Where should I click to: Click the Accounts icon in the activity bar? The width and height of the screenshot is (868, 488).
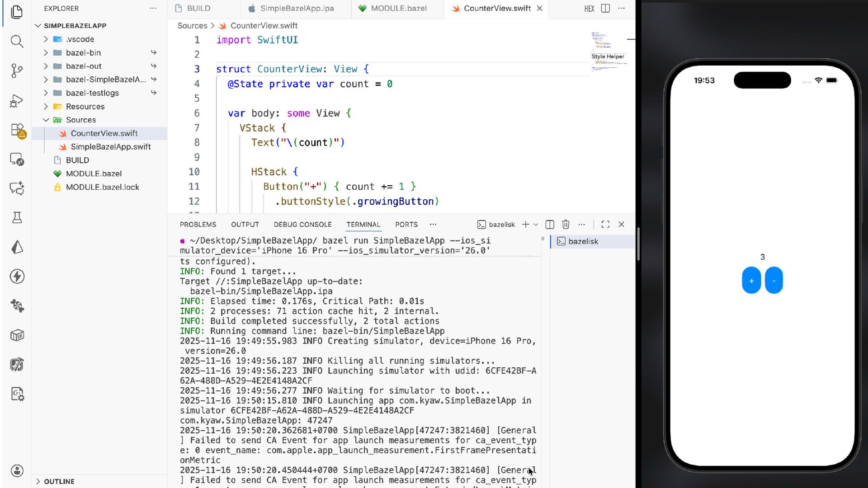tap(17, 471)
